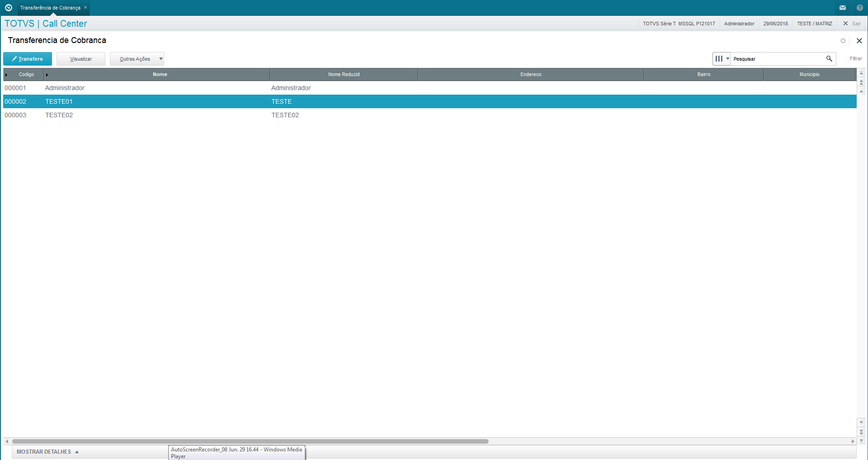Click the Transfere button

(28, 59)
